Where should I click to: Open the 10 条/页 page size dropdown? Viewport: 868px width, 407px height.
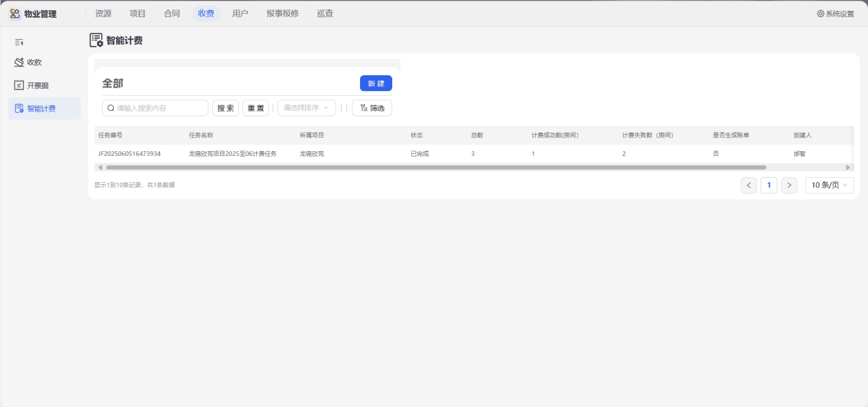click(x=830, y=185)
